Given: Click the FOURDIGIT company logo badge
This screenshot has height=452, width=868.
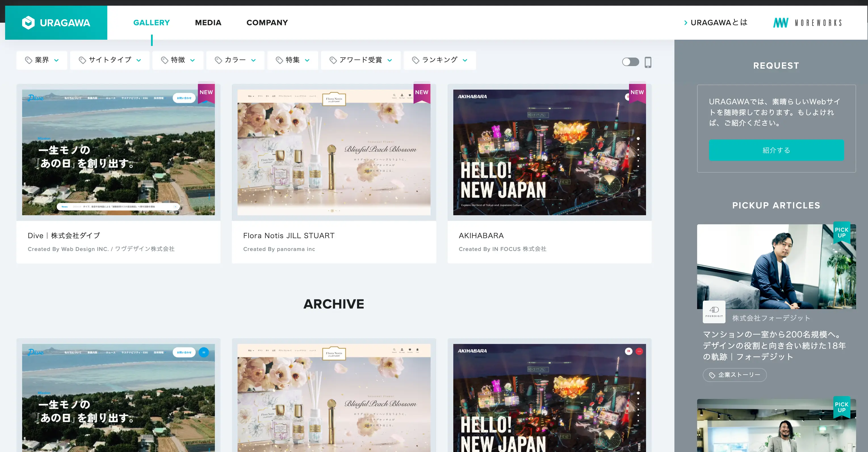Looking at the screenshot, I should pyautogui.click(x=714, y=312).
